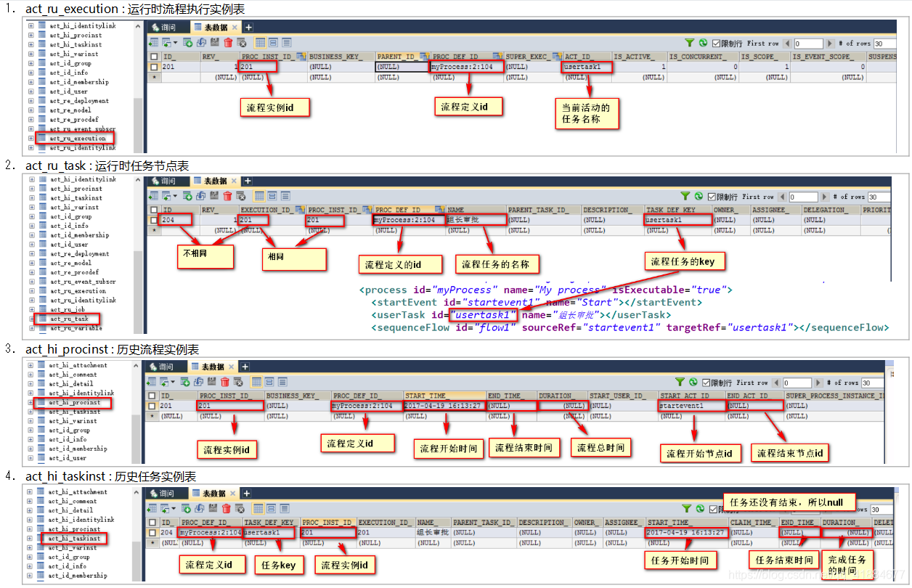The width and height of the screenshot is (912, 588).
Task: Open filter funnel in act_ru_task panel
Action: pyautogui.click(x=685, y=196)
